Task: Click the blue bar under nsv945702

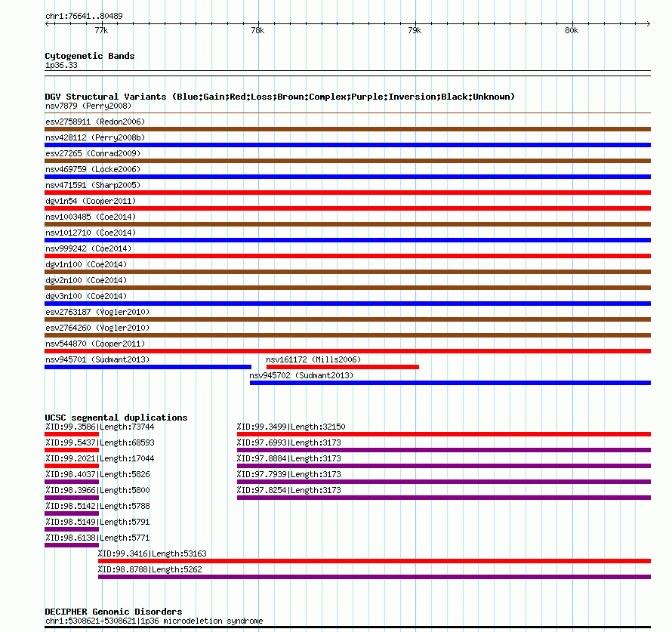Action: pyautogui.click(x=451, y=383)
